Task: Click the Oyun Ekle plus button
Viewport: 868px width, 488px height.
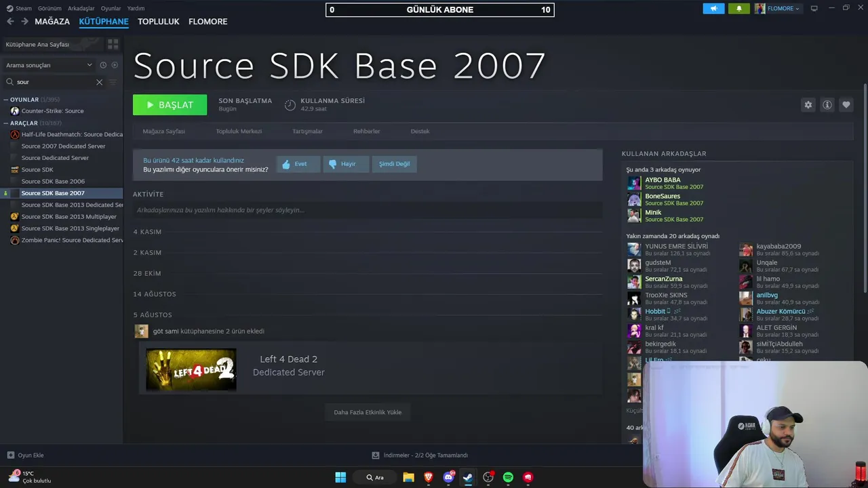Action: click(26, 455)
